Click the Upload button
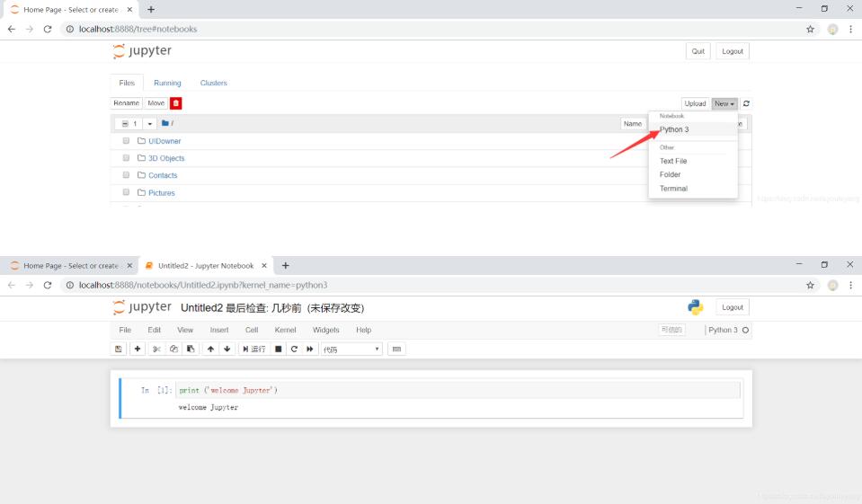 tap(695, 103)
